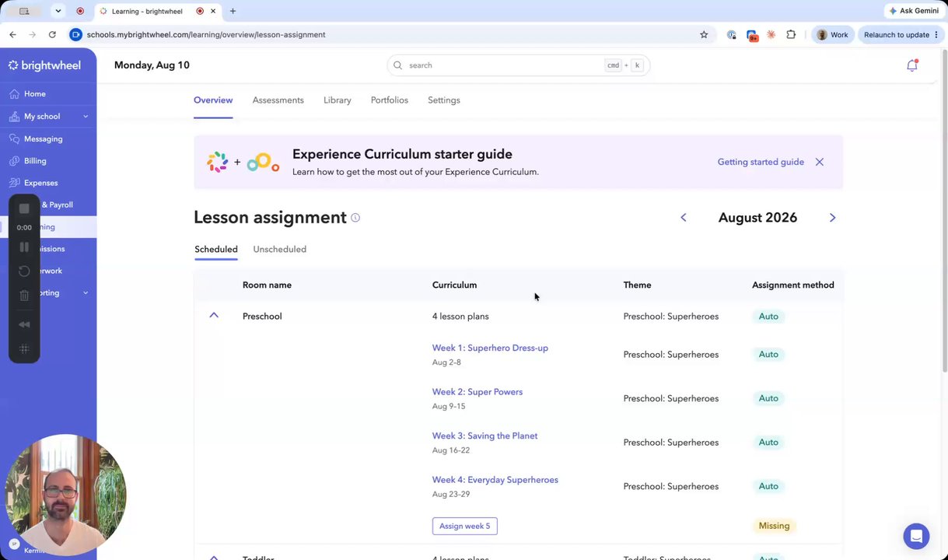Reload the browser page

tap(52, 34)
